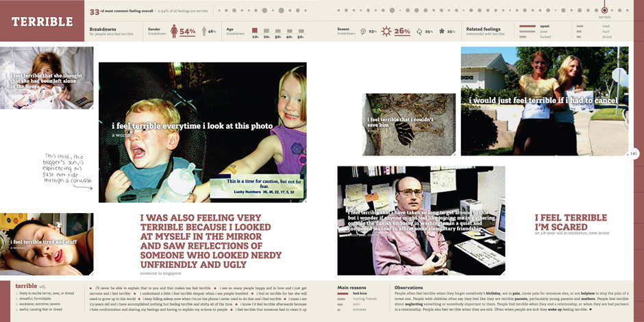Click the grey male gender icon
Viewport: 644px width, 322px height.
204,32
